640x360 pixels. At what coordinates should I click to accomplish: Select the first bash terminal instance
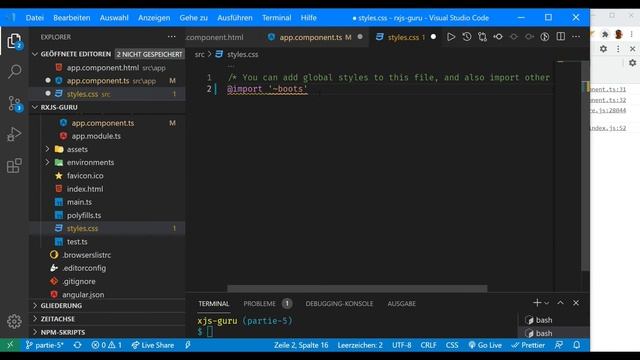[x=553, y=320]
